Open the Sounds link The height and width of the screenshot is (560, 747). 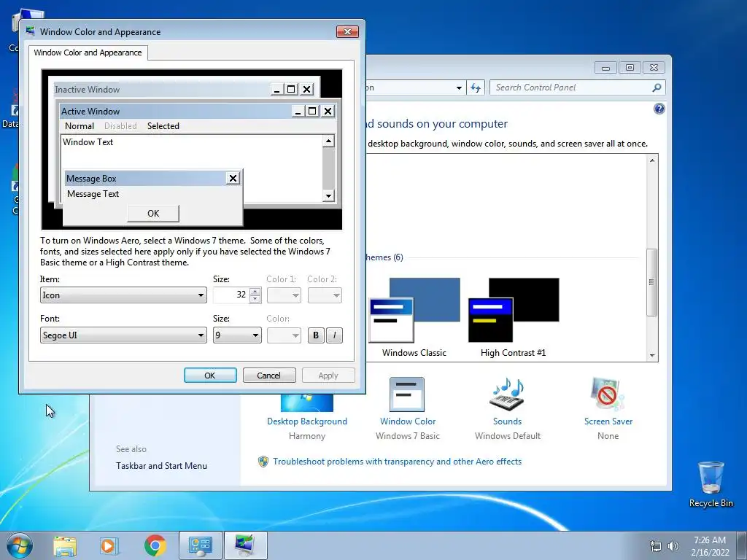(508, 421)
